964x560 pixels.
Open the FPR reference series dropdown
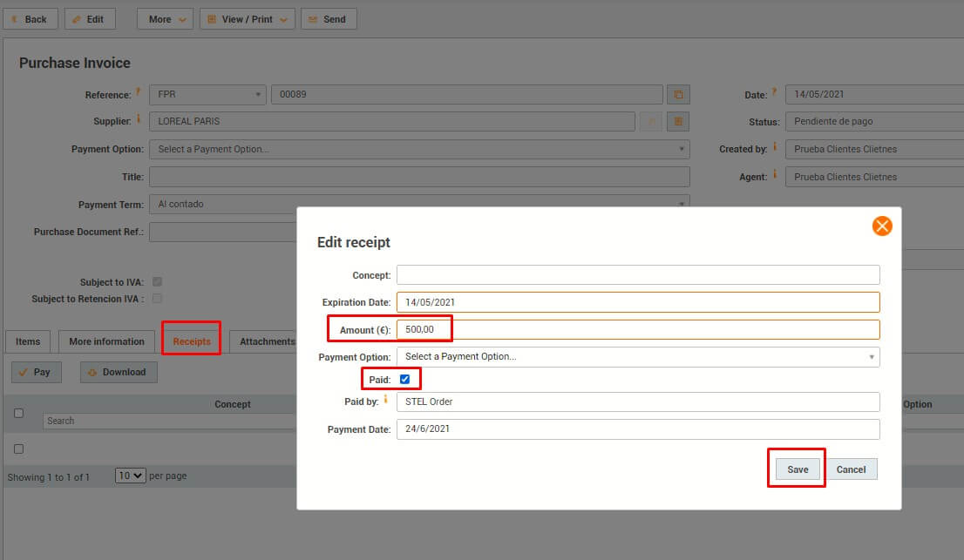tap(207, 95)
